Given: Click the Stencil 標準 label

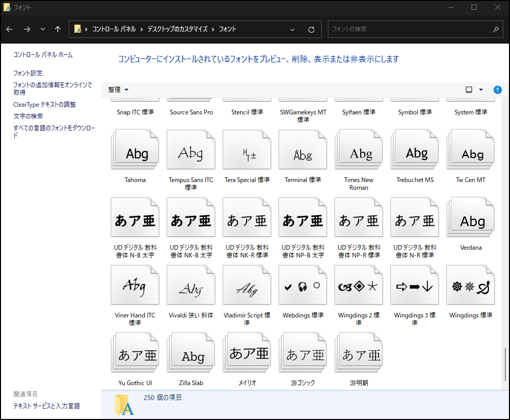Looking at the screenshot, I should (247, 112).
